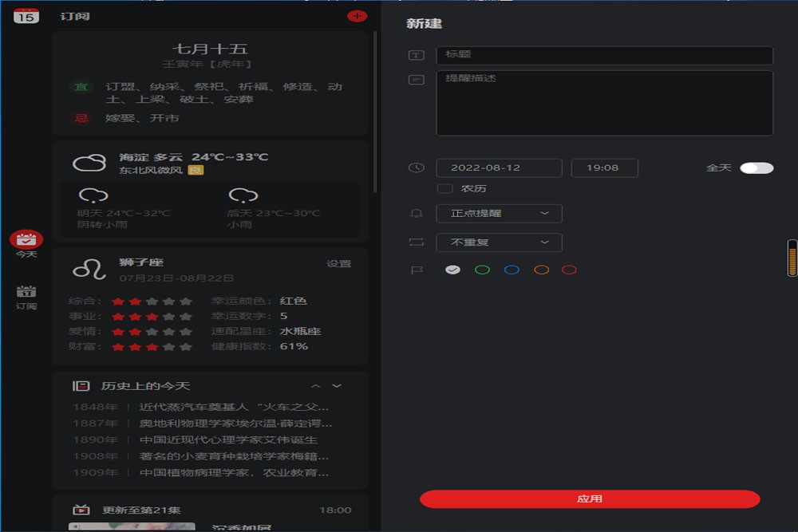Click the description note icon

click(417, 80)
